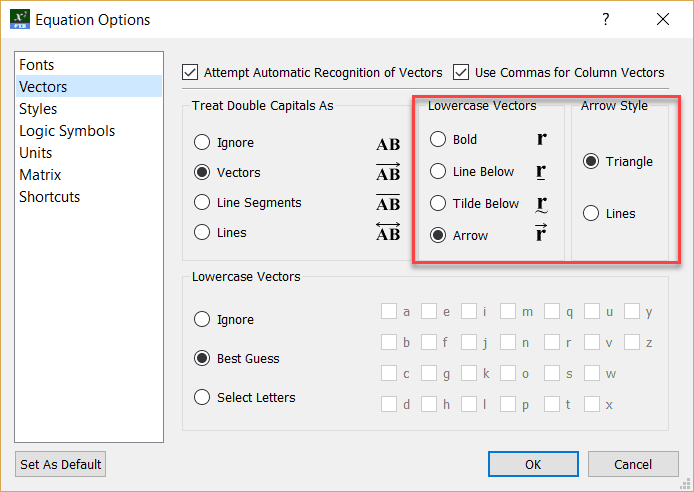Click the AB overline segment sample
The height and width of the screenshot is (492, 694).
click(x=388, y=203)
